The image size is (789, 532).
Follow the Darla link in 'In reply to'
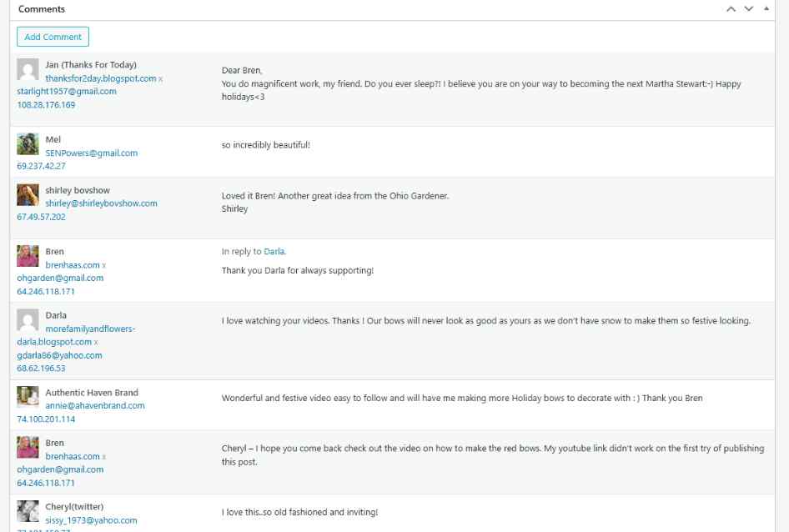(274, 252)
